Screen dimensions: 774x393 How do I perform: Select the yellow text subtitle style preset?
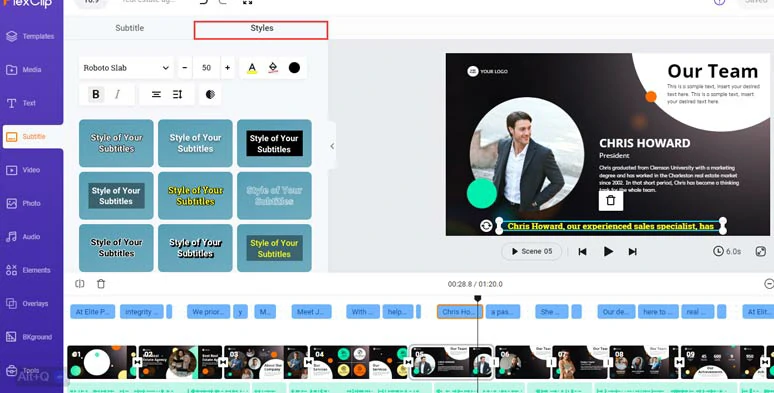point(195,196)
